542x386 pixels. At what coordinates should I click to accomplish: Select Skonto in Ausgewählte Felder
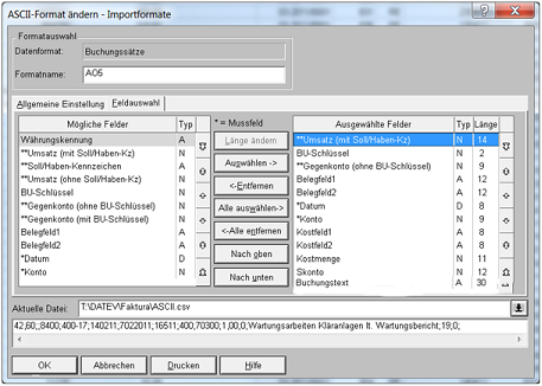(396, 272)
